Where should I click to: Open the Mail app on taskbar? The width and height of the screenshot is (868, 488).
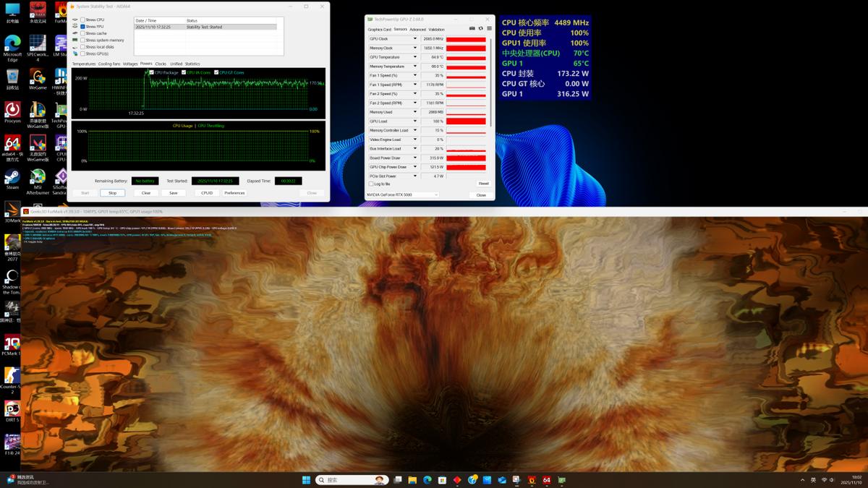pos(502,479)
